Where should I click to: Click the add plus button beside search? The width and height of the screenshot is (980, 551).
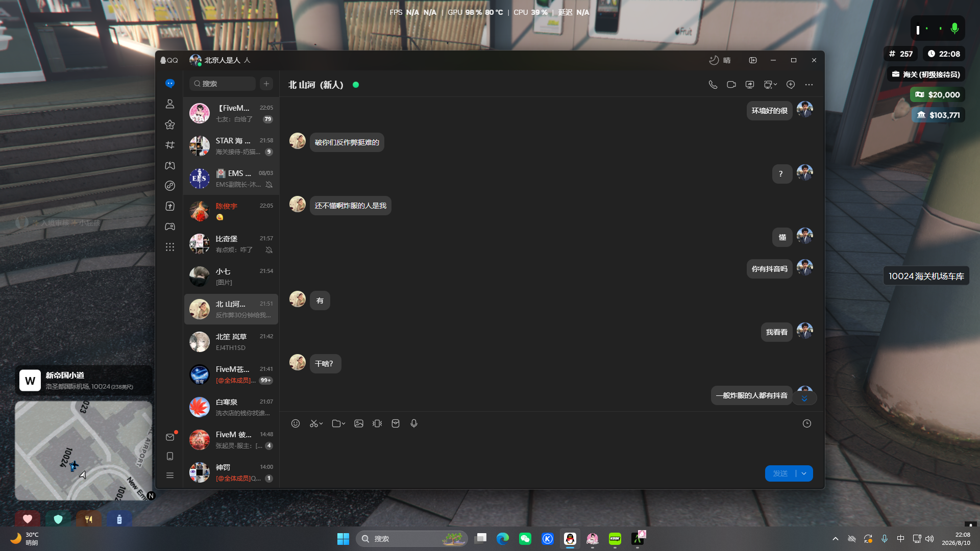tap(266, 84)
